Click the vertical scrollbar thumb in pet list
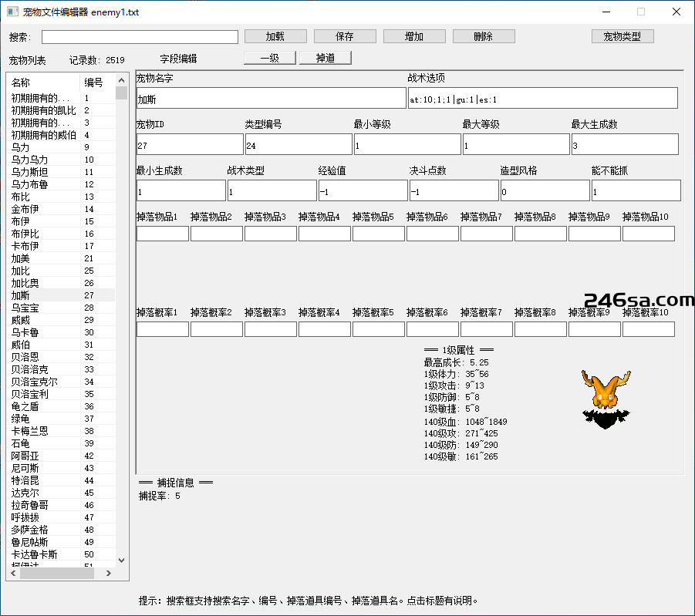 (x=121, y=93)
